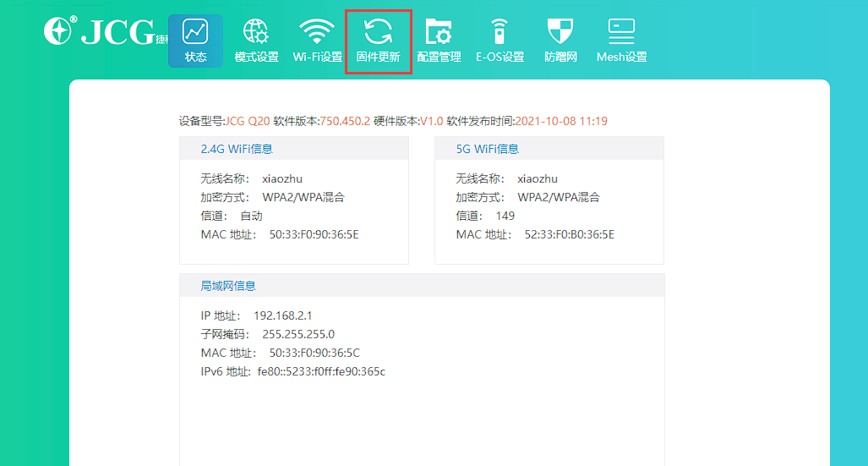Click 2.4G MAC 50:33:F0:90:36:5E
The image size is (868, 466).
coord(314,235)
